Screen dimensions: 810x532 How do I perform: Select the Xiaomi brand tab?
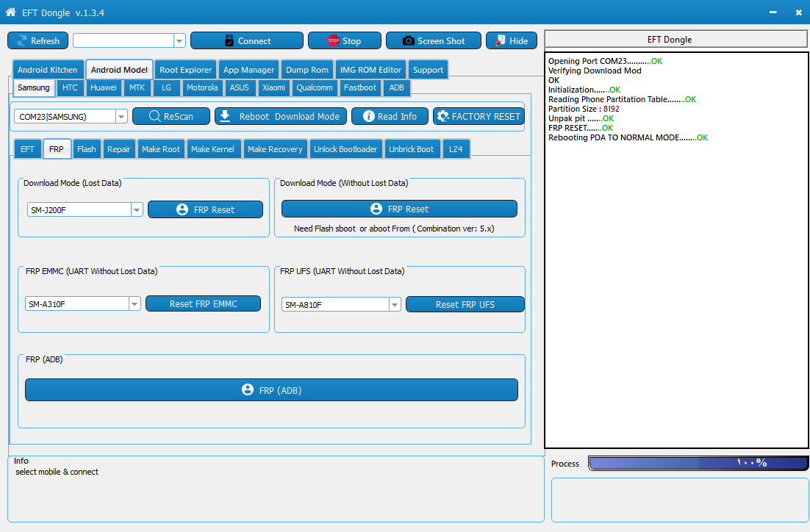click(x=273, y=87)
